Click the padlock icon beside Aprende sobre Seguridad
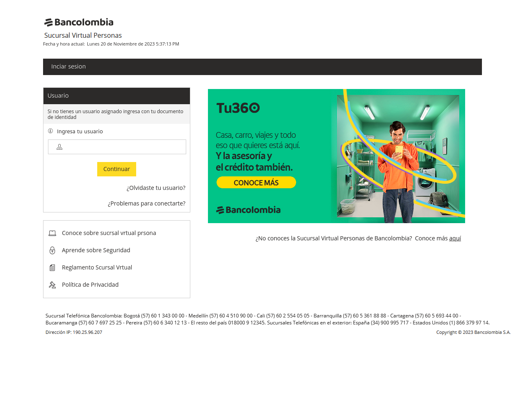 (x=52, y=250)
